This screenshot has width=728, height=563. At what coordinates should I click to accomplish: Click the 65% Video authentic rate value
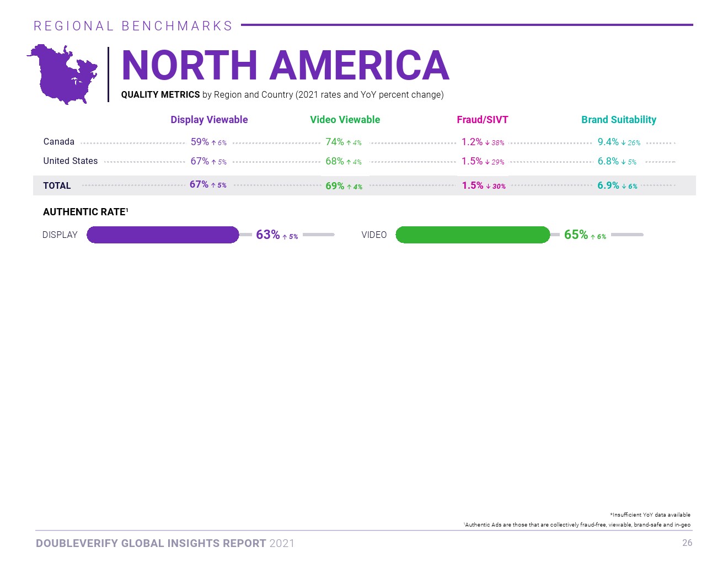[576, 235]
